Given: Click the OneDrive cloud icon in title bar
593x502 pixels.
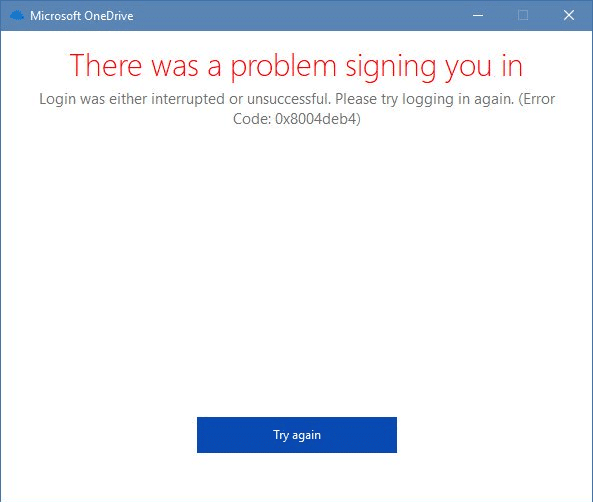Looking at the screenshot, I should [x=17, y=16].
